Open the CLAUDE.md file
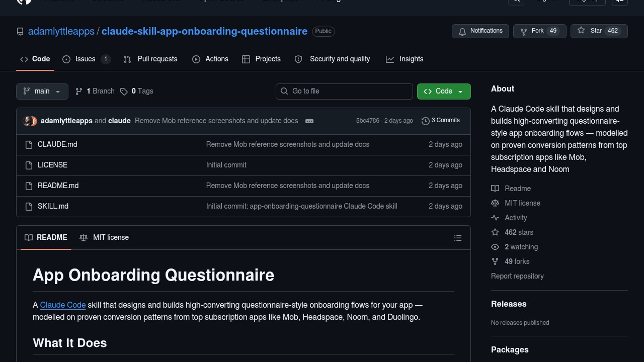644x362 pixels. pos(57,144)
